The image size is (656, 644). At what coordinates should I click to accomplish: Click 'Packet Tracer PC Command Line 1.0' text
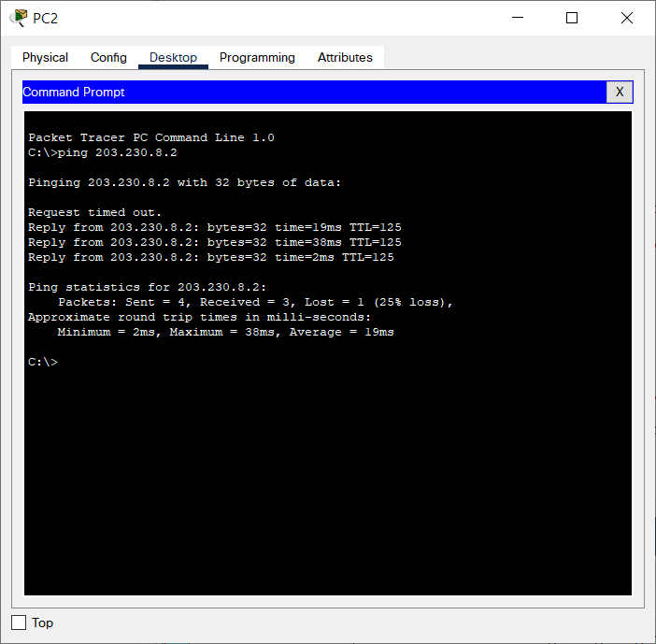[x=151, y=137]
